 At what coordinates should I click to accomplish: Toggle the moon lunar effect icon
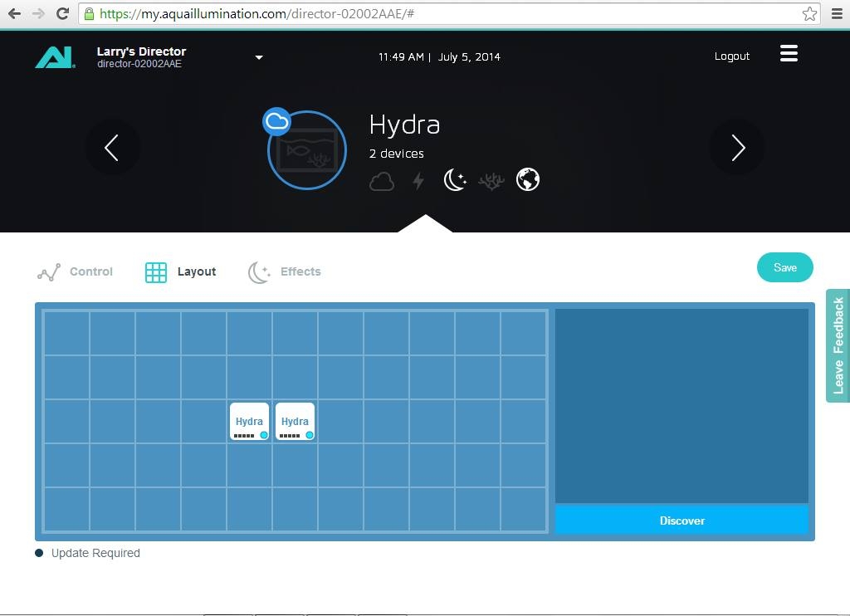coord(455,180)
